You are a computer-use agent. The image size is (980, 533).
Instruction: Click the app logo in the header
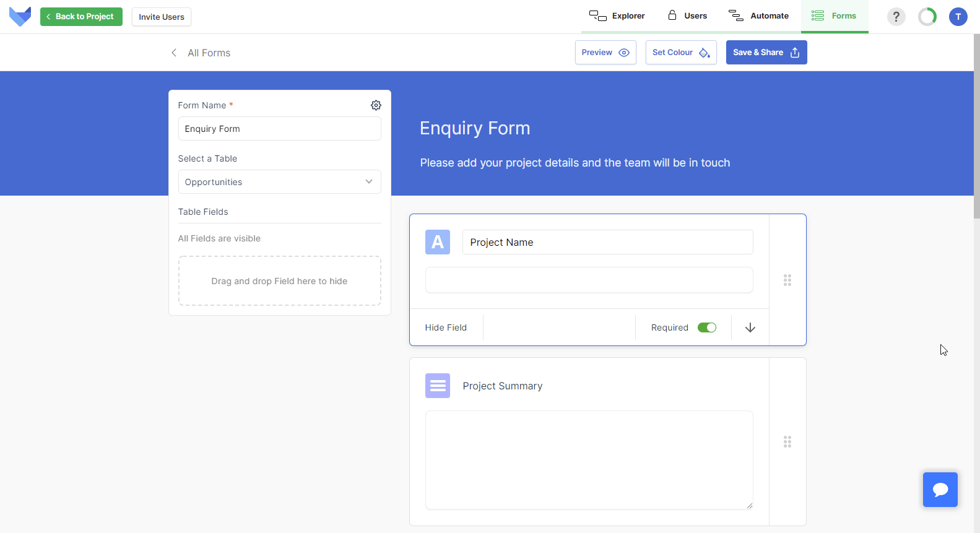click(20, 16)
